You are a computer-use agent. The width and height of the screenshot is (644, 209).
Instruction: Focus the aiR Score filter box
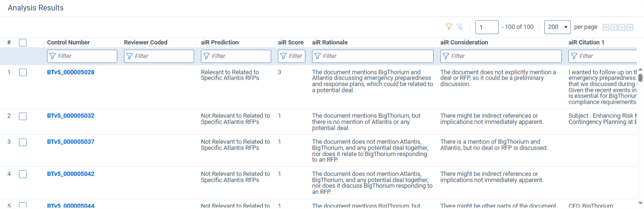click(x=292, y=56)
